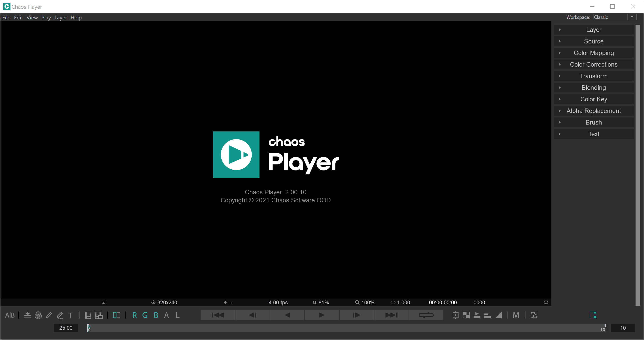Toggle the teal split-view icon
This screenshot has height=340, width=644.
tap(117, 315)
